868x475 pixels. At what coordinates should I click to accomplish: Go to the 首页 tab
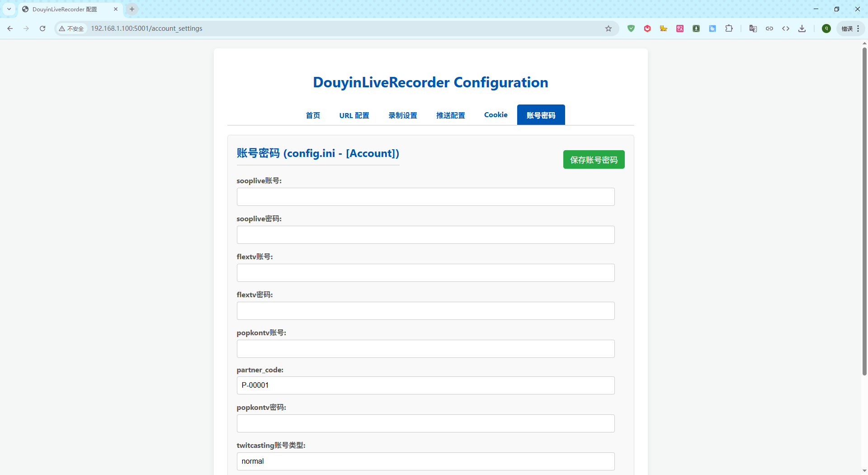[312, 115]
